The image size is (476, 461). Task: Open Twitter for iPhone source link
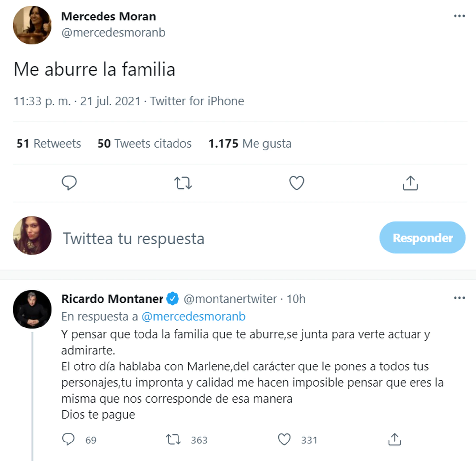[x=197, y=101]
